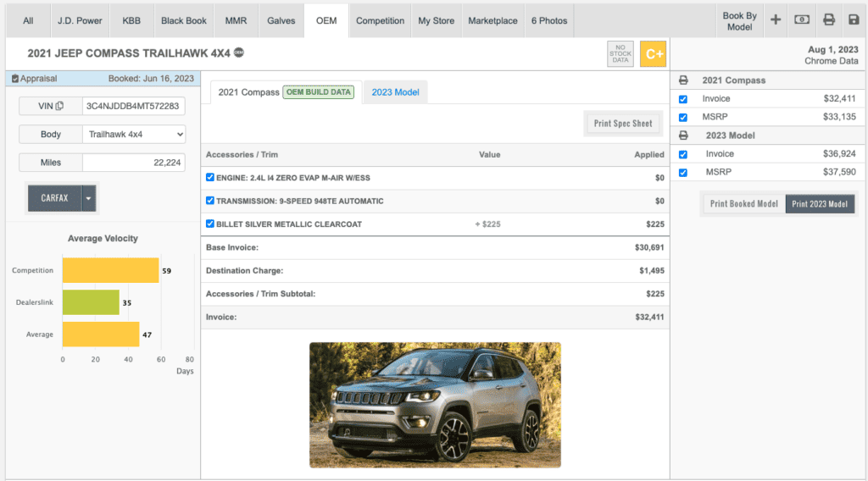Toggle the Appraisal checkbox

(15, 79)
